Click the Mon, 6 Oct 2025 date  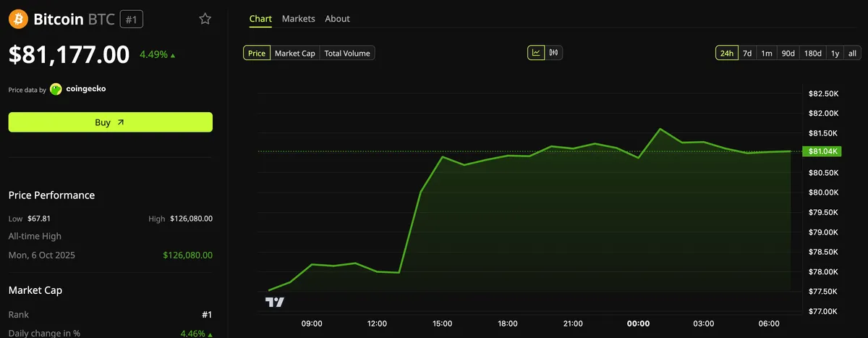pos(42,255)
